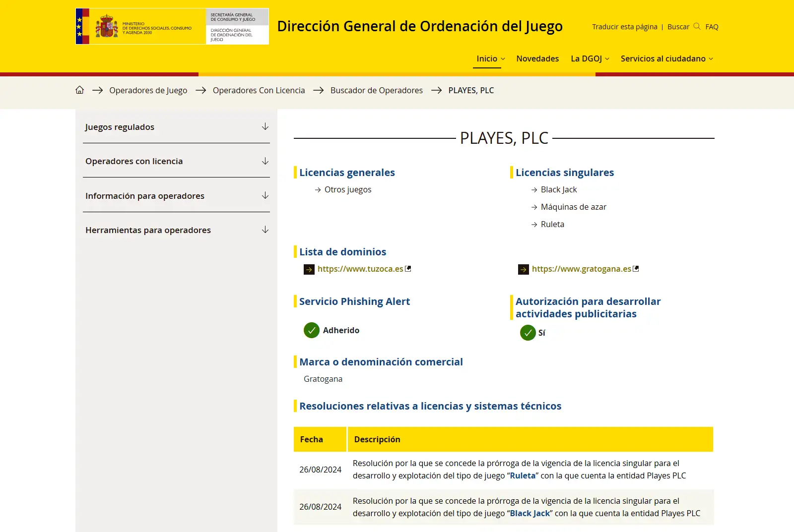Visit https://www.gratogana.es domain link
This screenshot has height=532, width=794.
point(582,269)
